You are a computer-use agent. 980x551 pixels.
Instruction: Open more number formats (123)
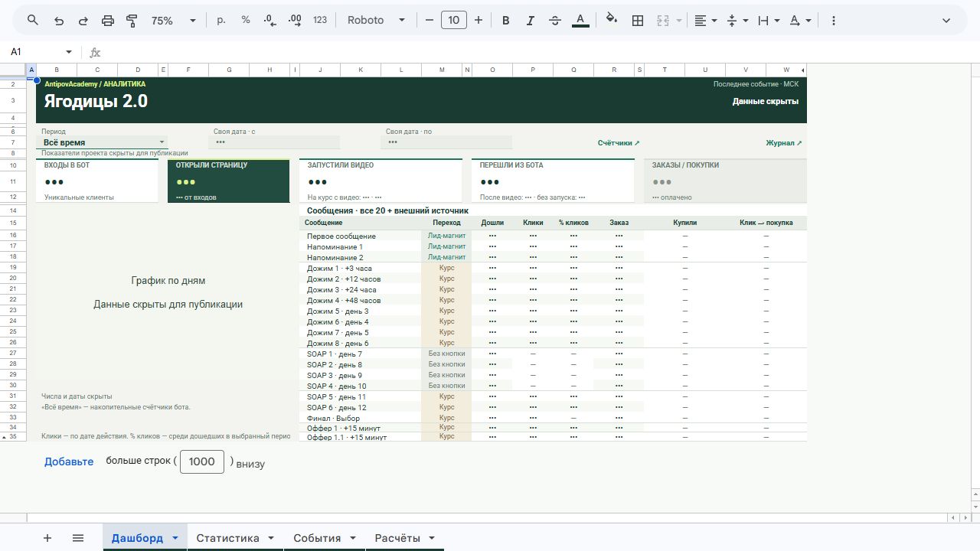point(320,21)
